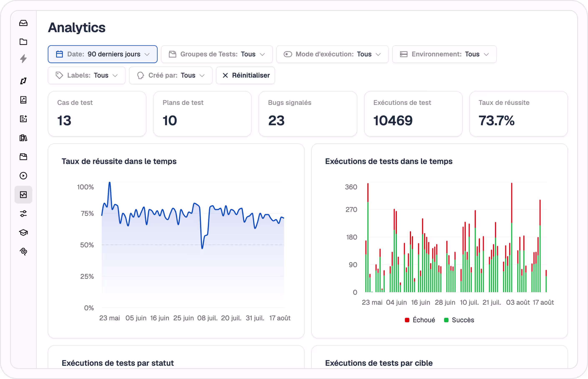
Task: Toggle the Échoué legend red swatch
Action: [x=407, y=320]
